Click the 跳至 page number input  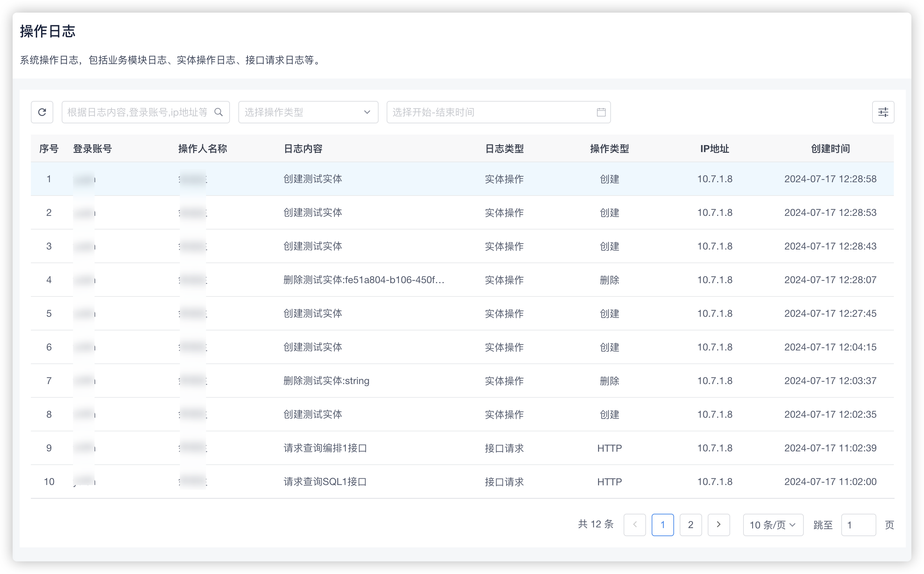point(858,525)
